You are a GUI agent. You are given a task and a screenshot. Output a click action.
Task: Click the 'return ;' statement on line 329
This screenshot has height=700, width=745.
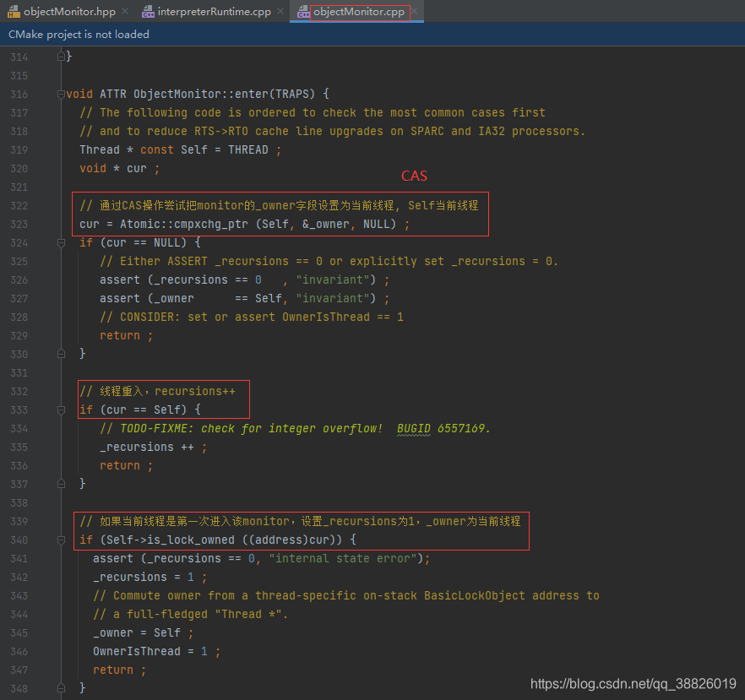tap(127, 336)
